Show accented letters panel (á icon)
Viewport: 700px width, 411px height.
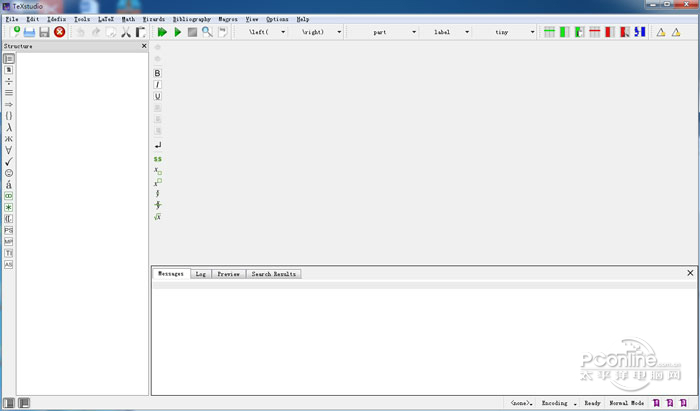(x=8, y=184)
